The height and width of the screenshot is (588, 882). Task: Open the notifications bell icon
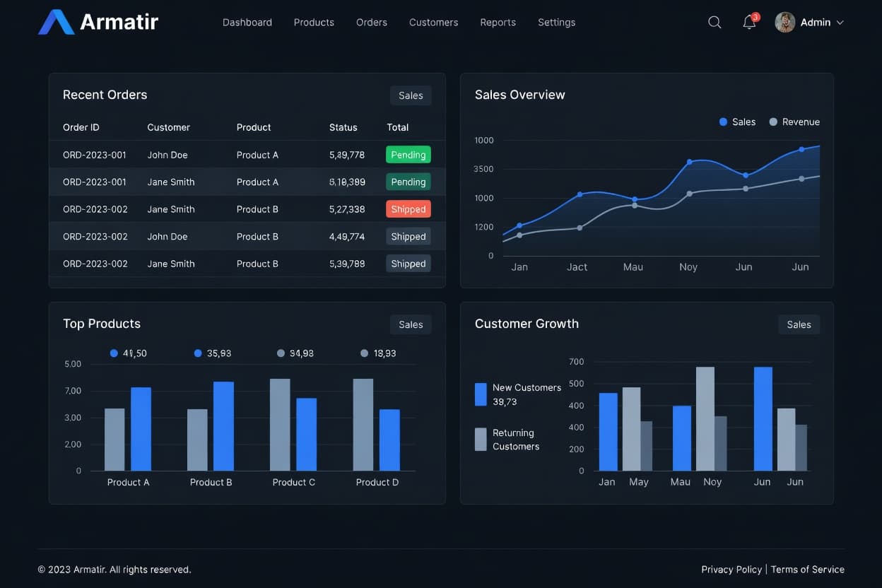750,23
